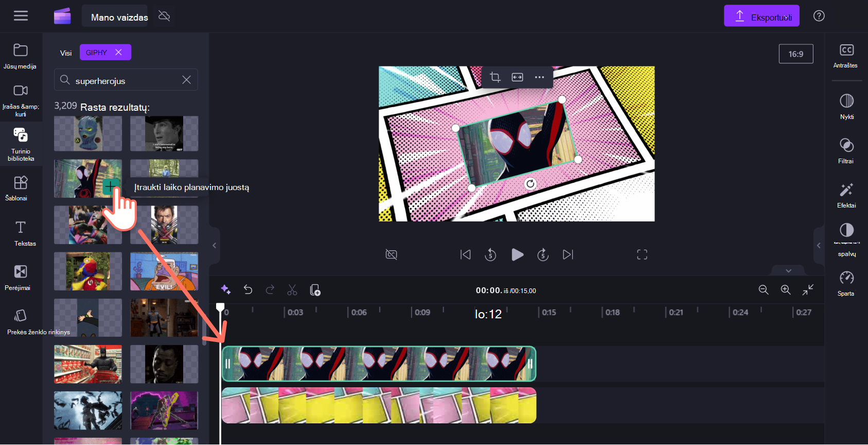Skip to end of video
This screenshot has height=445, width=868.
click(x=568, y=254)
